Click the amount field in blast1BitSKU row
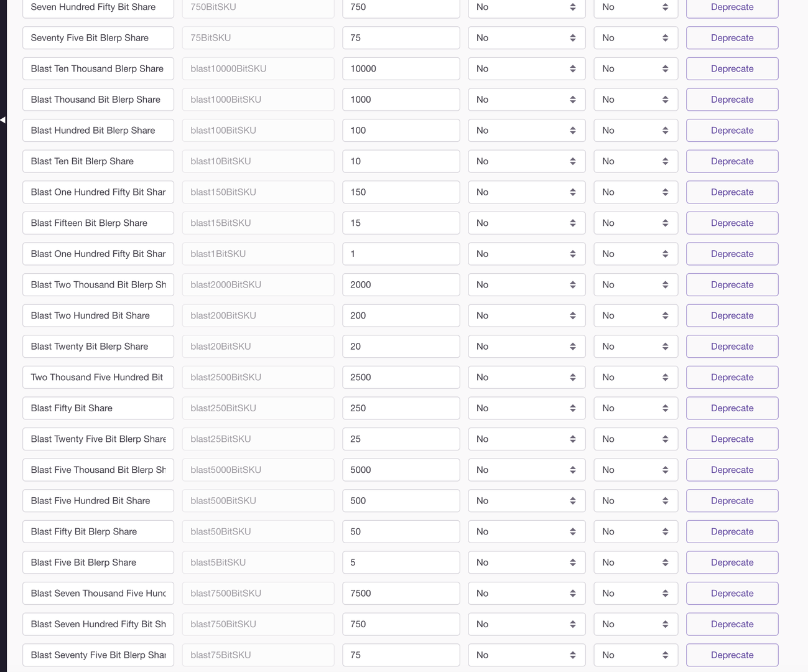This screenshot has height=672, width=808. pyautogui.click(x=401, y=254)
